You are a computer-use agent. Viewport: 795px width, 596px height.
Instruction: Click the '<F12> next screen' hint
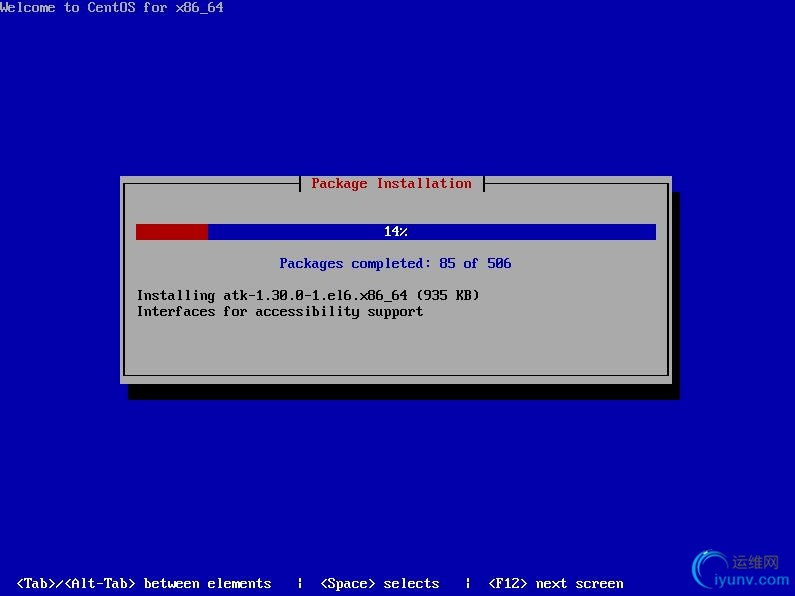(556, 583)
